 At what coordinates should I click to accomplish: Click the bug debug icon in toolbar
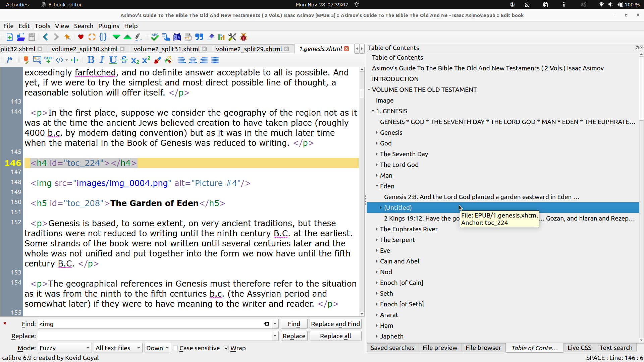coord(244,37)
